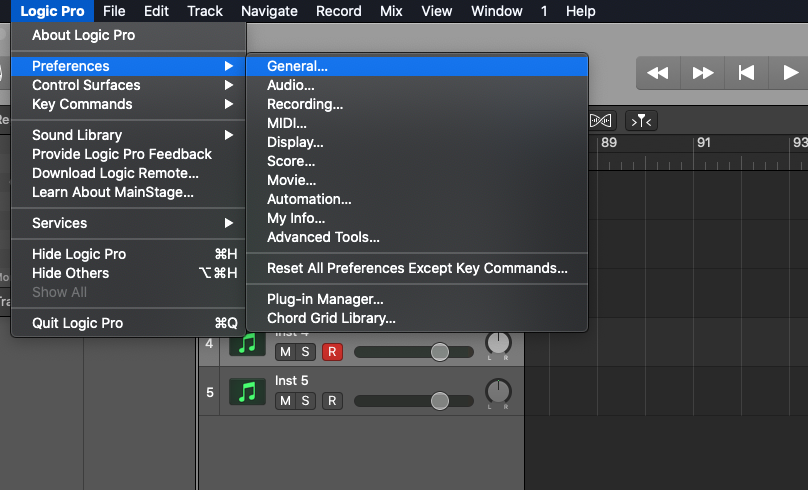Select Movie... preferences
Image resolution: width=808 pixels, height=490 pixels.
[x=417, y=180]
